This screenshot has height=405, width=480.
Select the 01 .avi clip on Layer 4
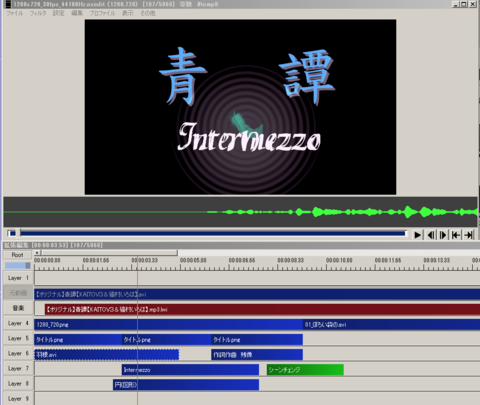point(391,324)
